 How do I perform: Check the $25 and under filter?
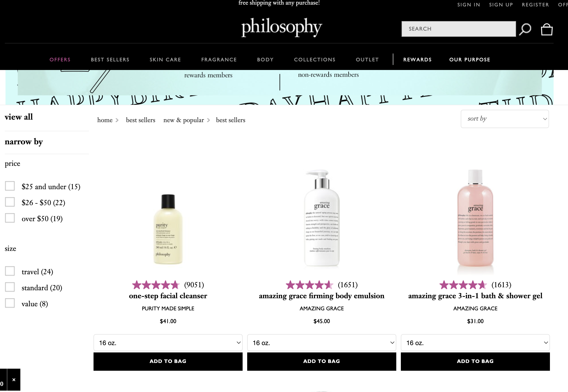10,186
